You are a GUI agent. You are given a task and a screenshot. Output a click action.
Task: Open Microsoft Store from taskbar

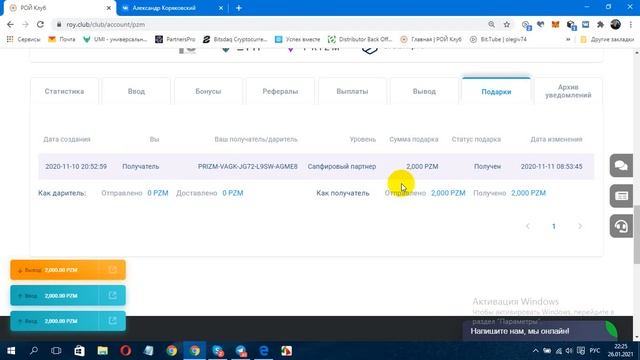click(79, 351)
